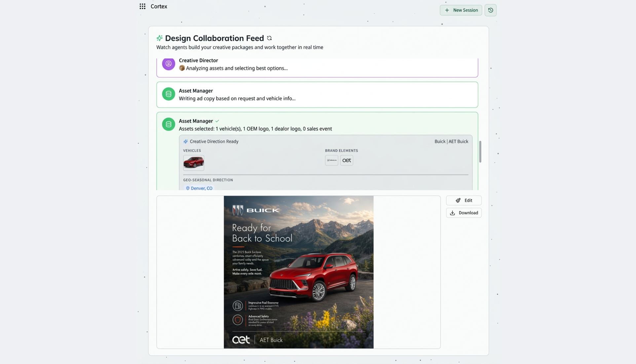This screenshot has width=636, height=364.
Task: Download the generated Buick ad
Action: (464, 213)
